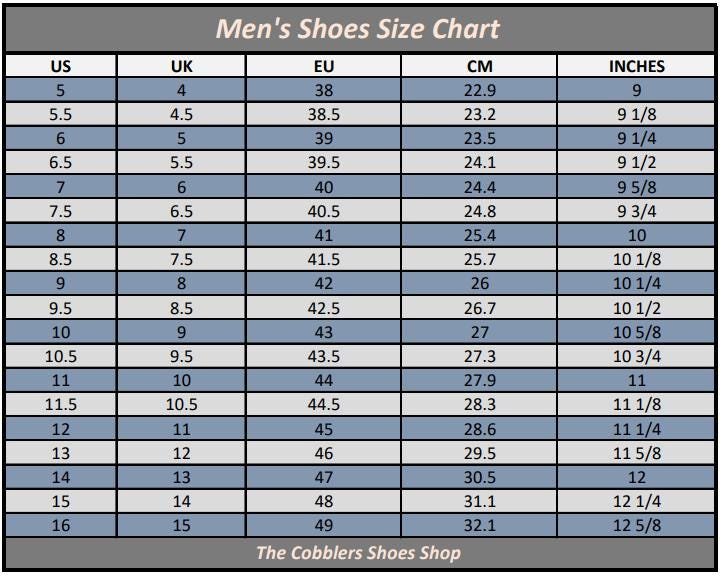Select the 25.4 CM cell
This screenshot has width=723, height=577.
[479, 236]
